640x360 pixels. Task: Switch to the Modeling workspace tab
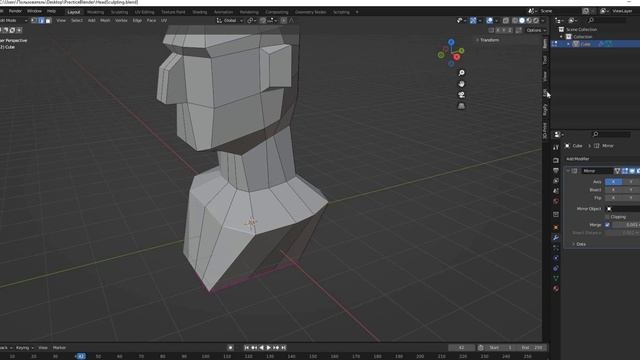(96, 12)
